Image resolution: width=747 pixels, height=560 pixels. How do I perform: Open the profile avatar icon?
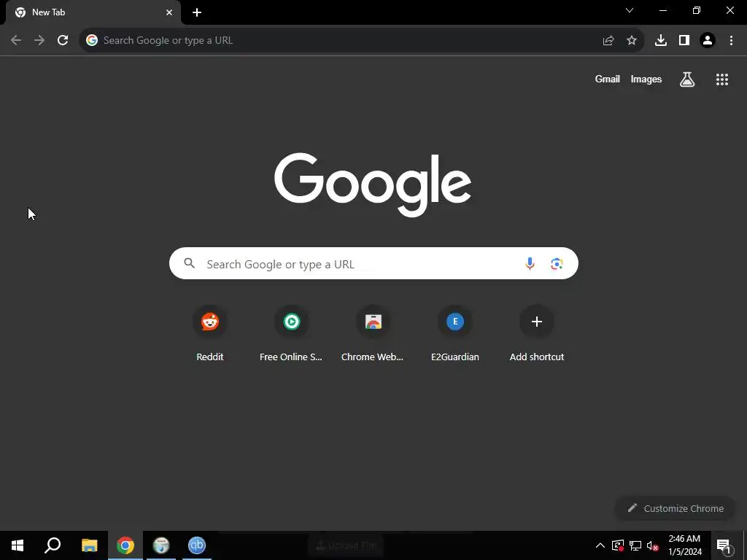pyautogui.click(x=708, y=41)
